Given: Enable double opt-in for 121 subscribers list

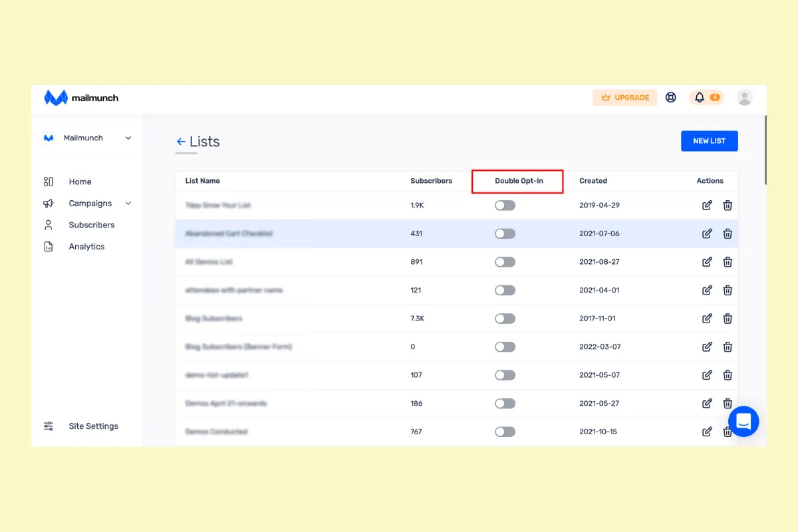Looking at the screenshot, I should point(505,290).
